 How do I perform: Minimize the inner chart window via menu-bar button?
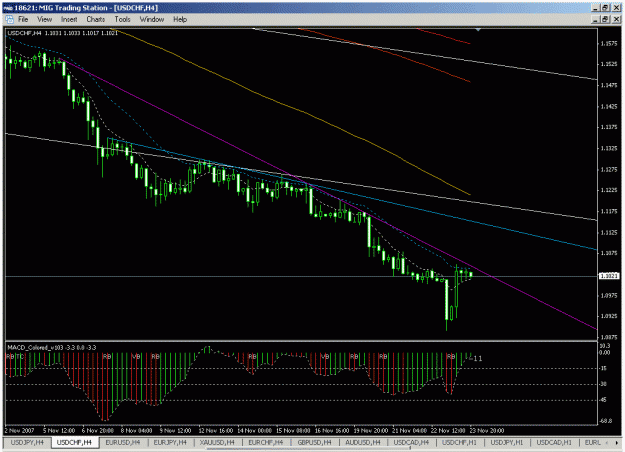596,19
